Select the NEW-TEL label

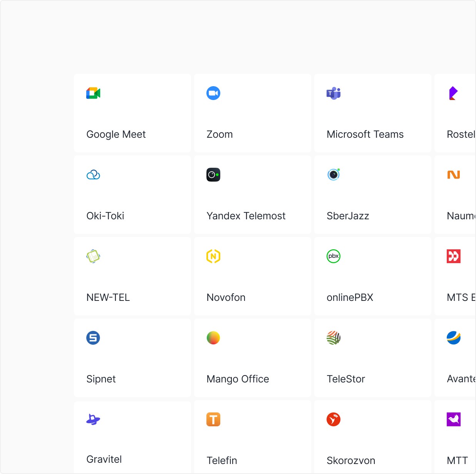coord(108,297)
